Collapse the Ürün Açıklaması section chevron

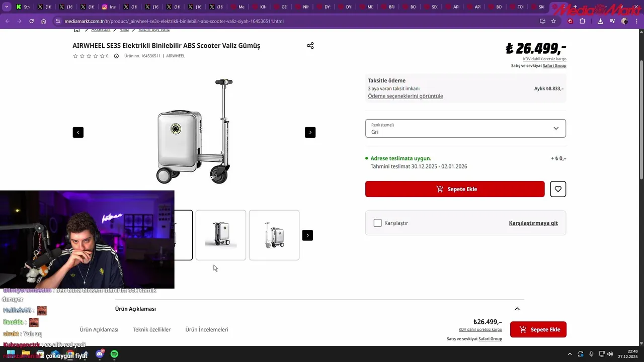click(517, 309)
